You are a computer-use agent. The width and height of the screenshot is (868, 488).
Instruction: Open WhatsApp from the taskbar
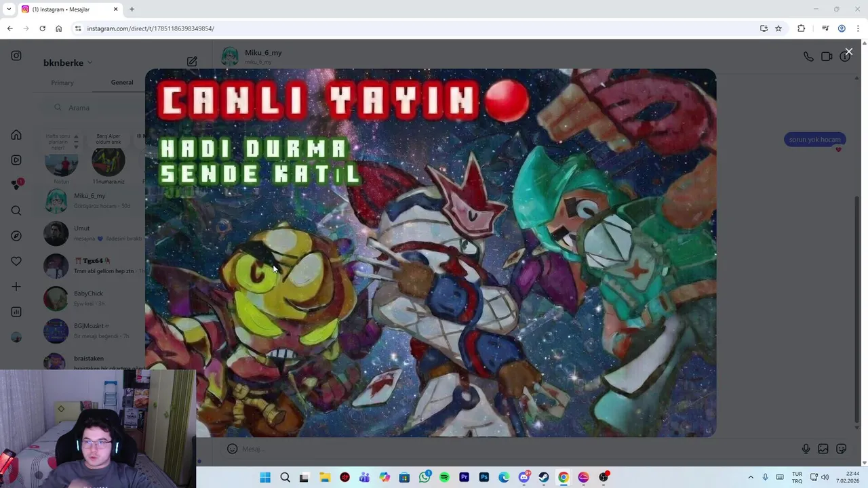[x=425, y=477]
